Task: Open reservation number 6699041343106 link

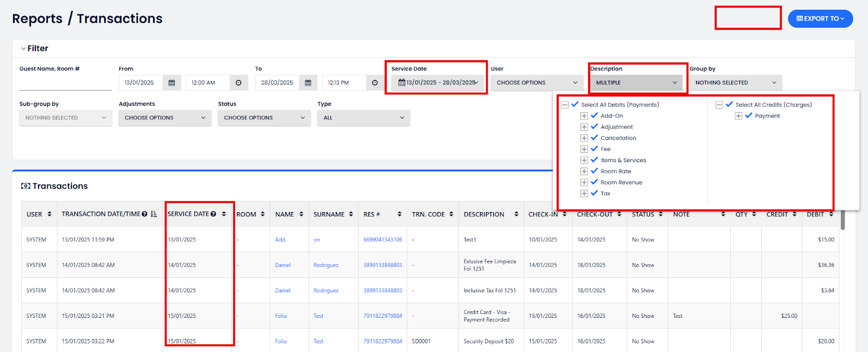Action: [x=382, y=240]
